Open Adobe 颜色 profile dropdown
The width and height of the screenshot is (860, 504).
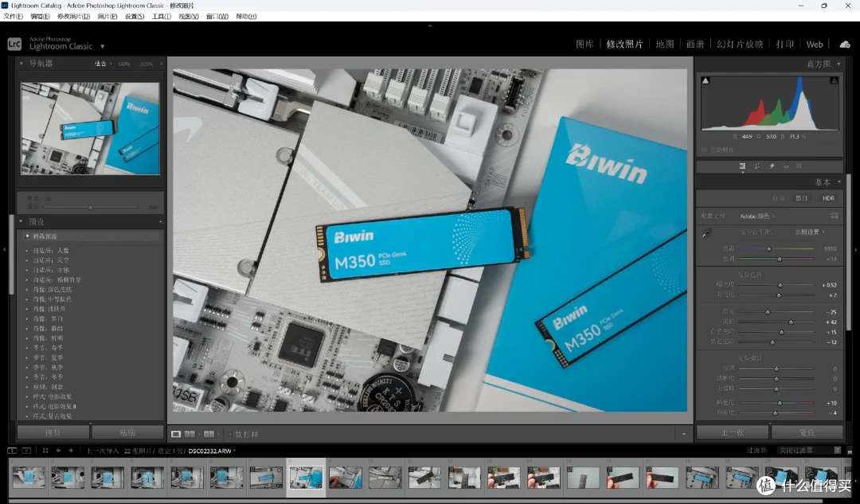(x=757, y=216)
